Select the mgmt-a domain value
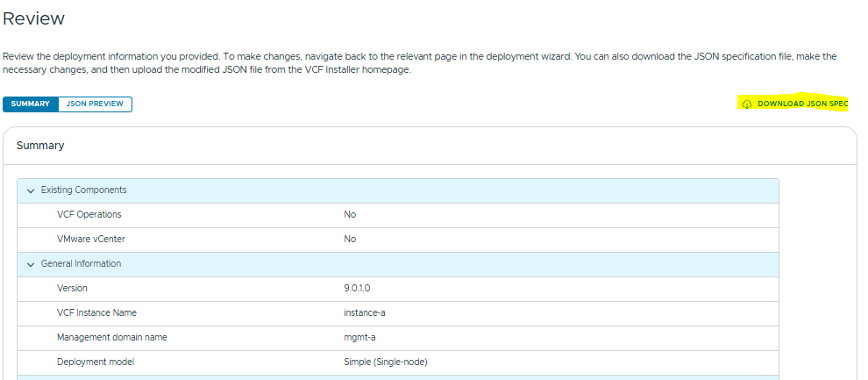This screenshot has width=868, height=380. point(359,338)
